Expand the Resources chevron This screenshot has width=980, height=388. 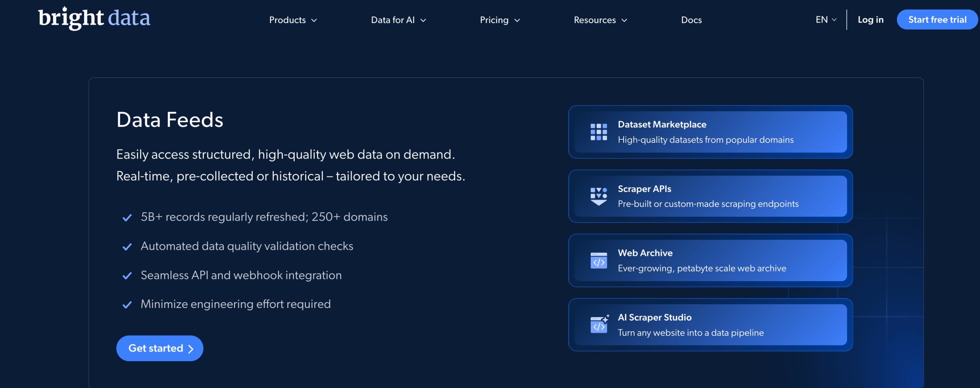click(624, 20)
